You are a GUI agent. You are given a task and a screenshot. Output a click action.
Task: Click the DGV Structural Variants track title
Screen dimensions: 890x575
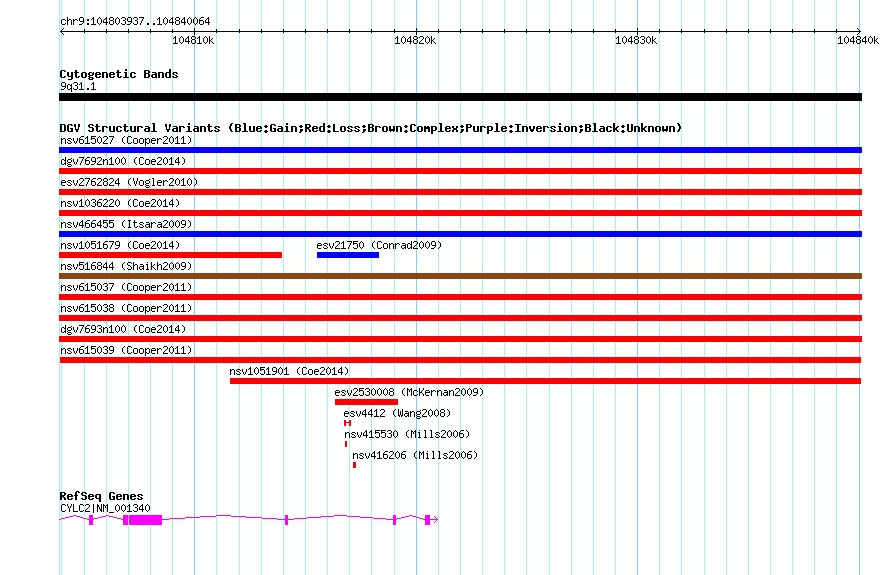click(371, 128)
